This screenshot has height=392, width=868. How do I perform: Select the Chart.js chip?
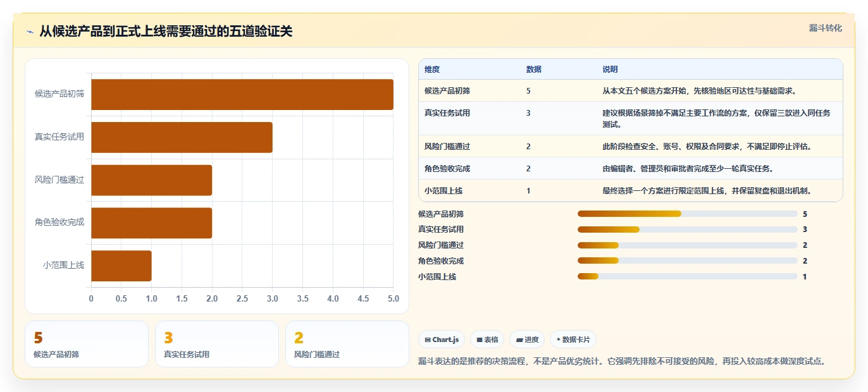(x=441, y=340)
